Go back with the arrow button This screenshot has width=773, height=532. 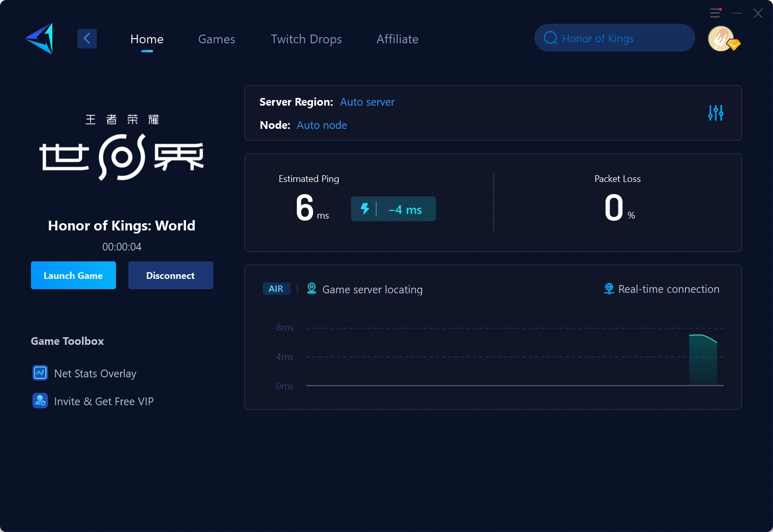coord(87,39)
